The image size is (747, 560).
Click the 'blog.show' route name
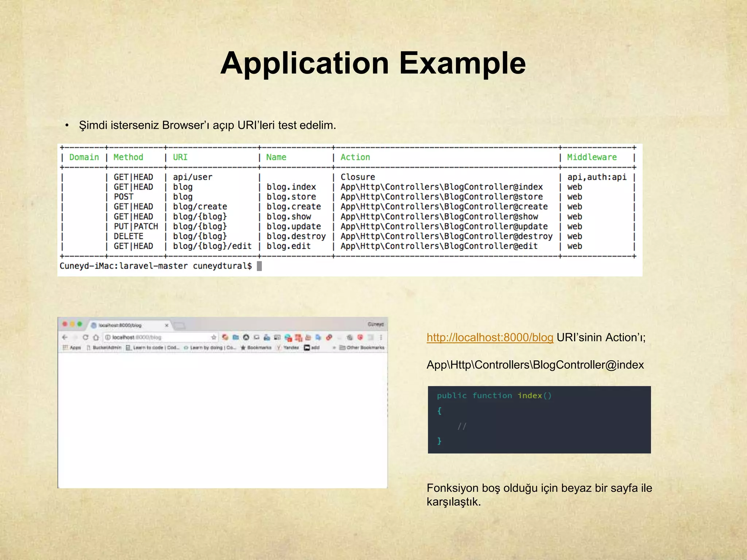(289, 217)
